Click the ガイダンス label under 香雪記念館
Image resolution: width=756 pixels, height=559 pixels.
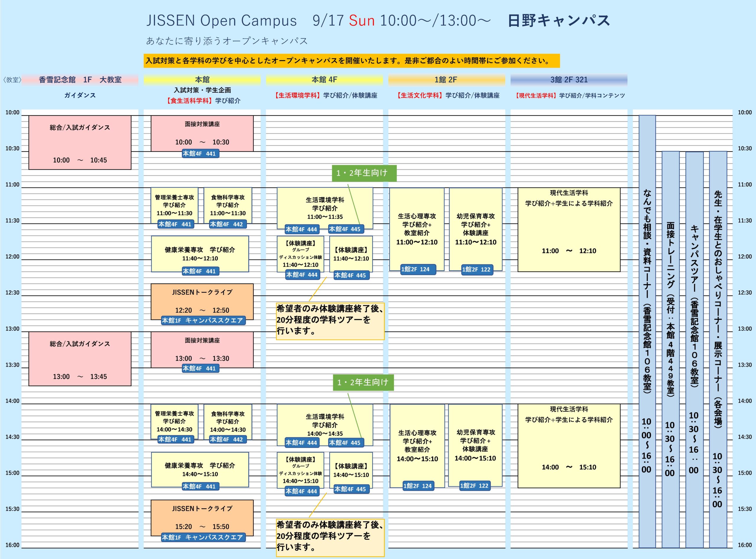(x=80, y=95)
